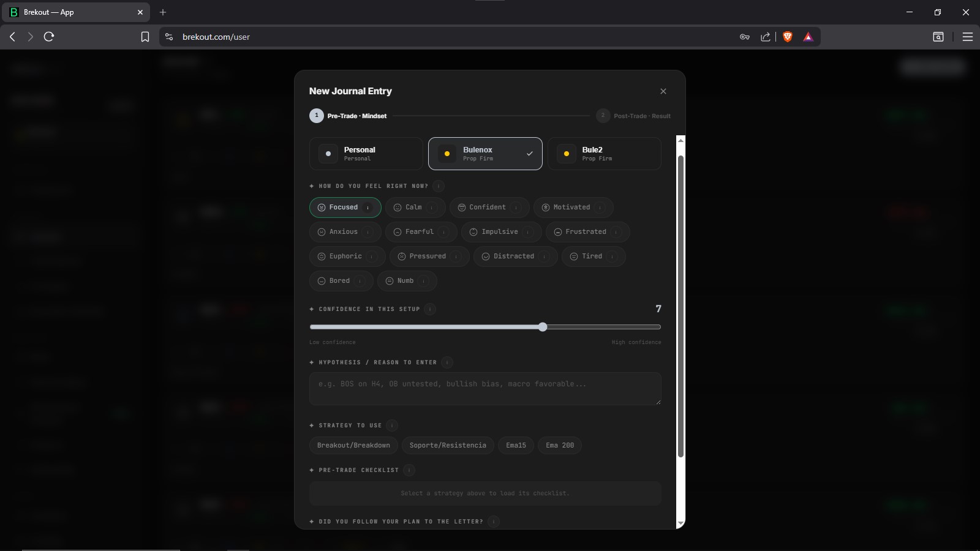Close the Brekout — App tab
The width and height of the screenshot is (980, 551).
(x=140, y=12)
